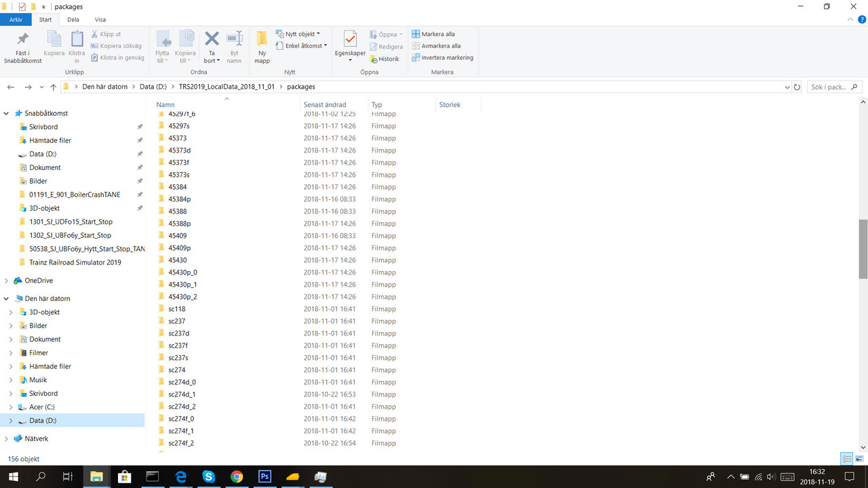Switch to large thumbnails view in status bar

click(x=860, y=459)
